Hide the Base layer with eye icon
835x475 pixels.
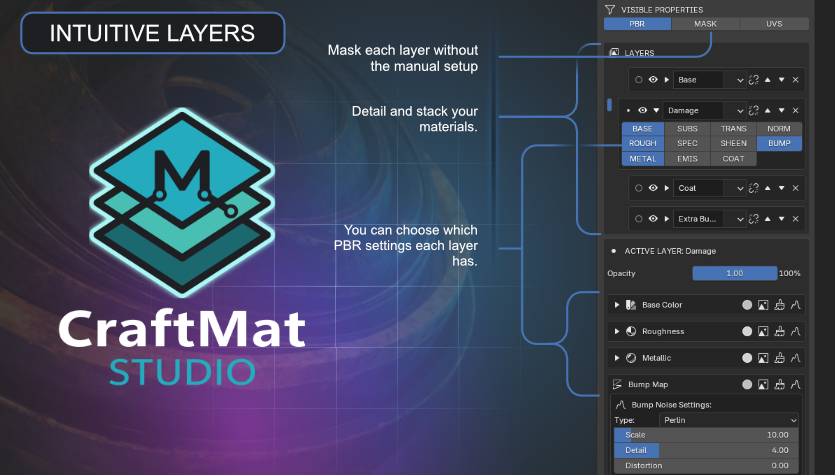click(x=653, y=80)
